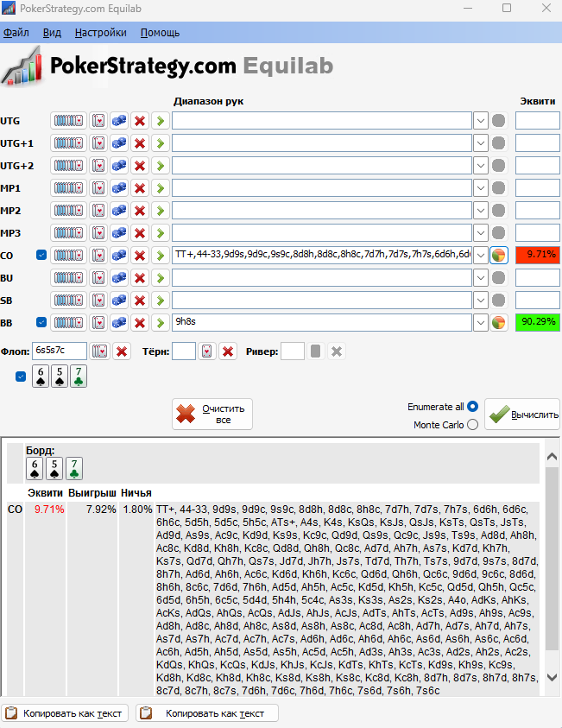
Task: Pick random hand dice for SB
Action: pyautogui.click(x=119, y=301)
